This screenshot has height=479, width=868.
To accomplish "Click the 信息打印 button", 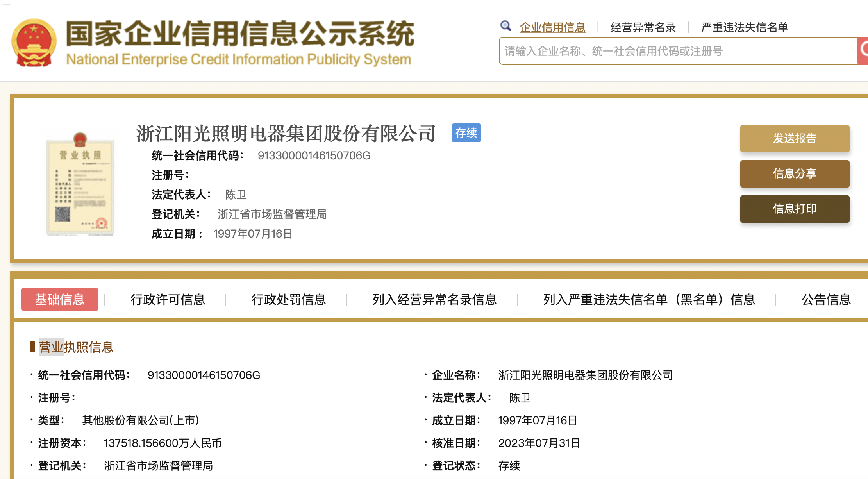I will (x=794, y=209).
